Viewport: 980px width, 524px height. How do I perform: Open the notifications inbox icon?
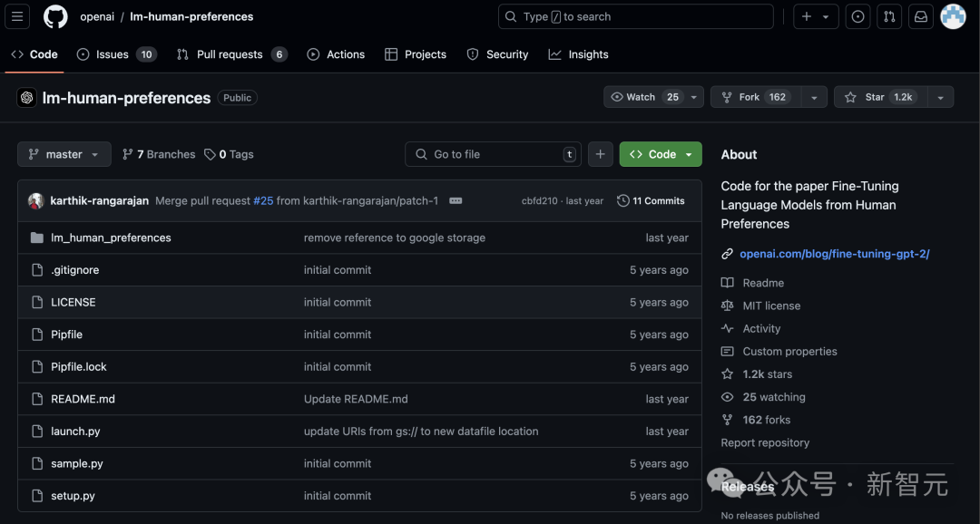pyautogui.click(x=920, y=16)
